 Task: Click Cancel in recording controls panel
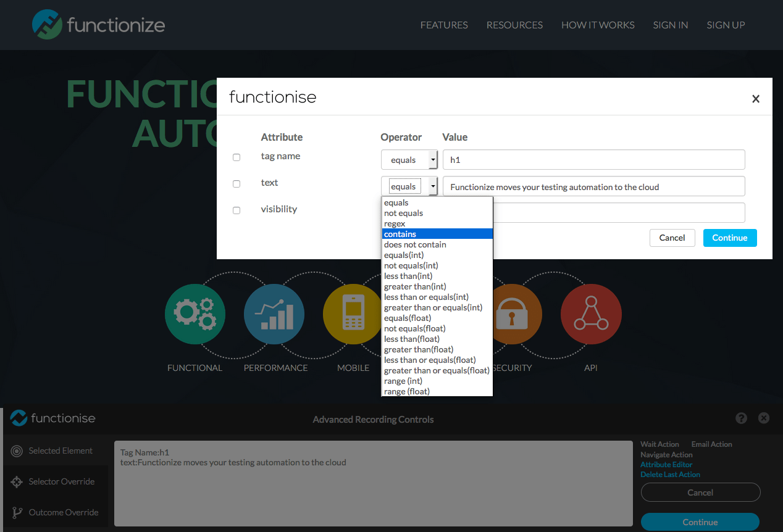(x=700, y=493)
